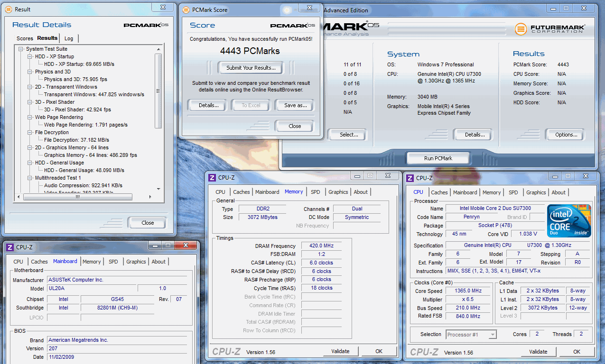The height and width of the screenshot is (364, 605).
Task: Select 'Physics and 3D: 75.905 fps' row
Action: tap(75, 79)
